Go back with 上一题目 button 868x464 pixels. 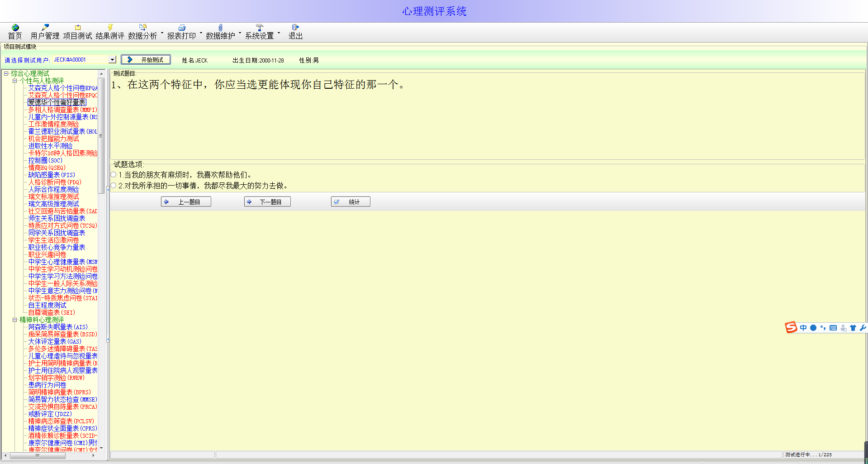[x=186, y=202]
